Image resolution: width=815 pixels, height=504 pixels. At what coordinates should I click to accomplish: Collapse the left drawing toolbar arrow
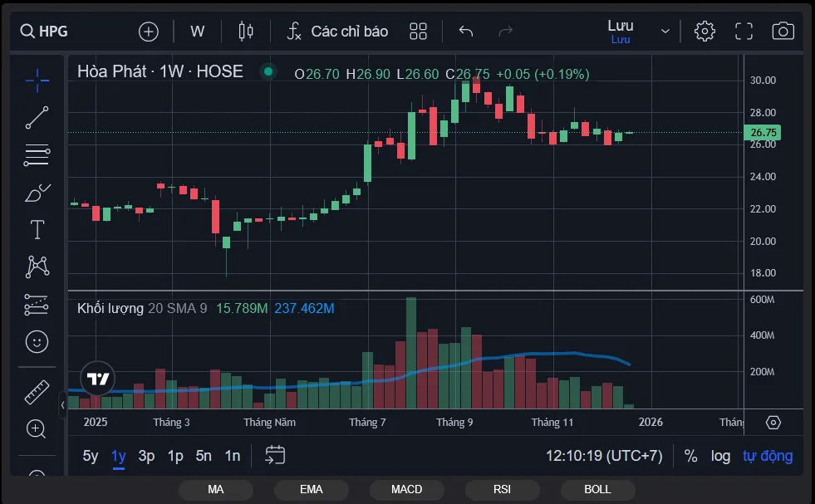pyautogui.click(x=63, y=404)
